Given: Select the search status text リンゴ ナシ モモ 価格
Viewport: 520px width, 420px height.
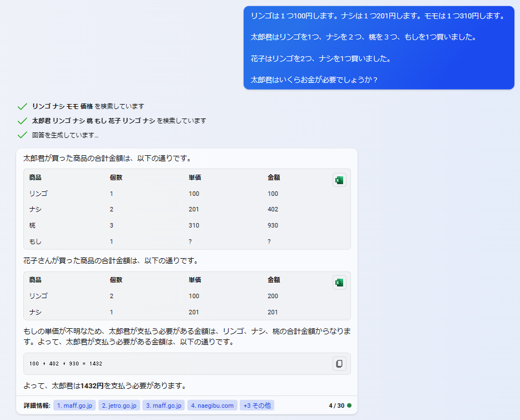Looking at the screenshot, I should [x=62, y=106].
